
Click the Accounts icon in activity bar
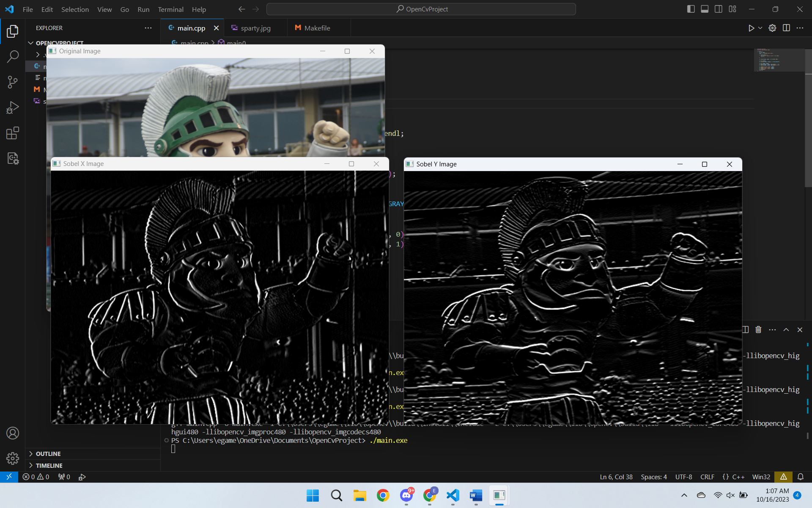tap(13, 433)
